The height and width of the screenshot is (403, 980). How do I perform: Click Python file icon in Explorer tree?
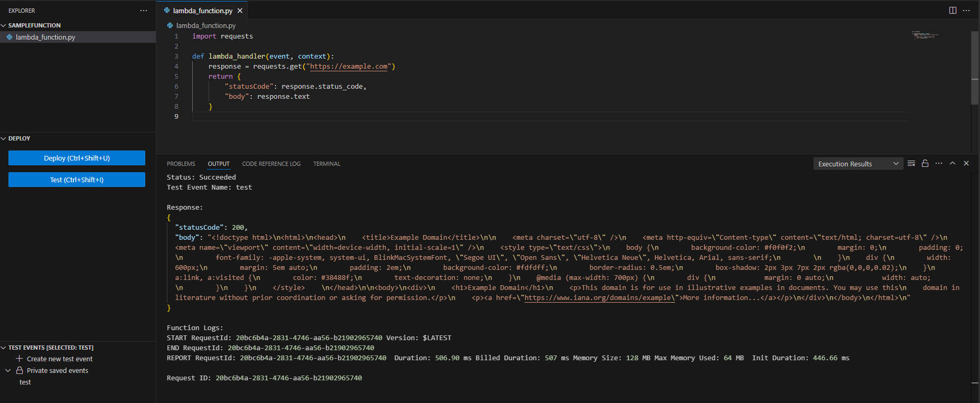click(10, 37)
